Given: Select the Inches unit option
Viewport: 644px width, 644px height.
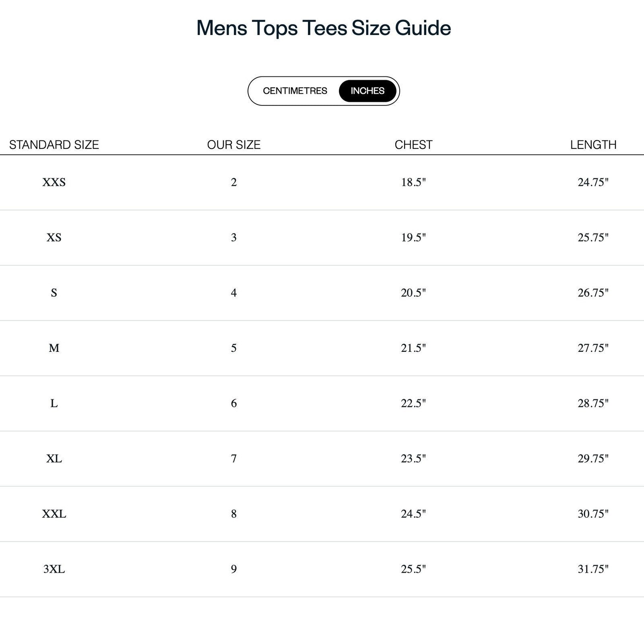Looking at the screenshot, I should click(367, 91).
